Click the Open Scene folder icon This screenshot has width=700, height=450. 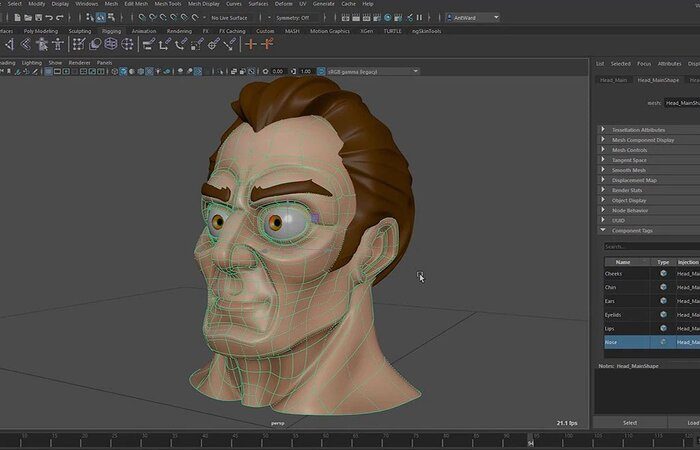[28, 17]
